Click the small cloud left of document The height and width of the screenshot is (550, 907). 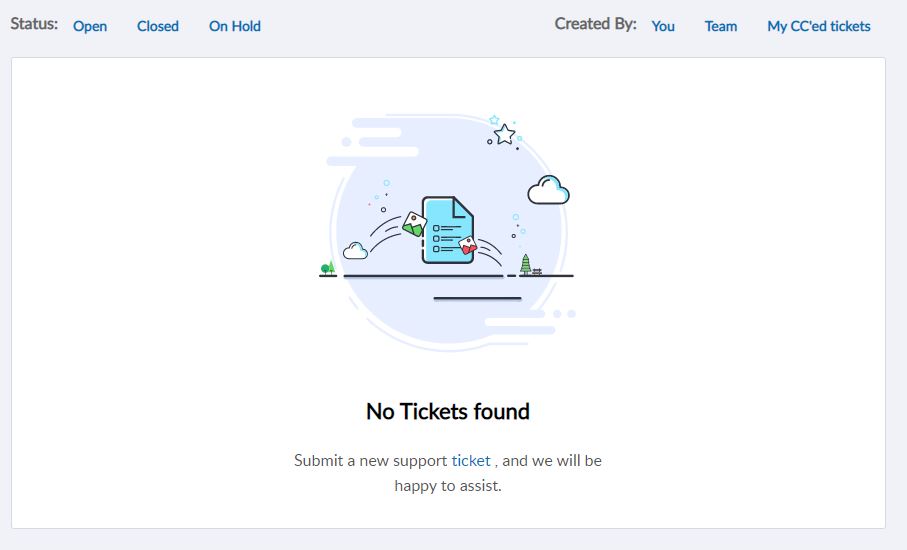click(x=355, y=250)
